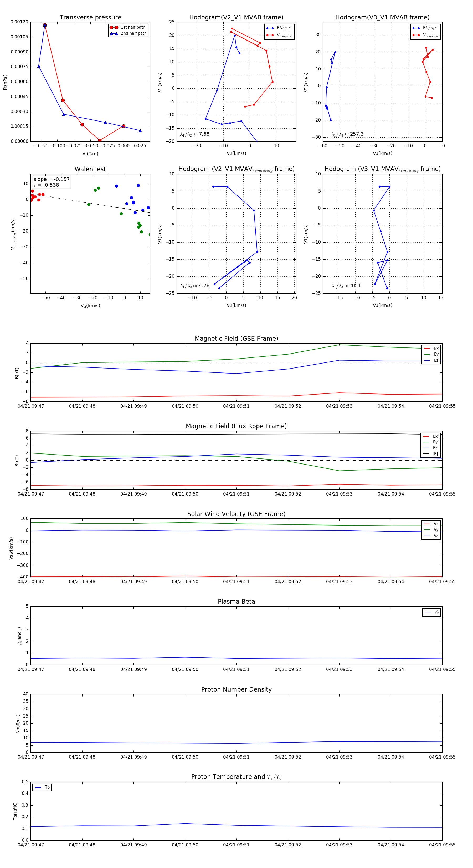Screen dimensions: 473x868
Task: Select the βp legend entry
Action: click(431, 612)
